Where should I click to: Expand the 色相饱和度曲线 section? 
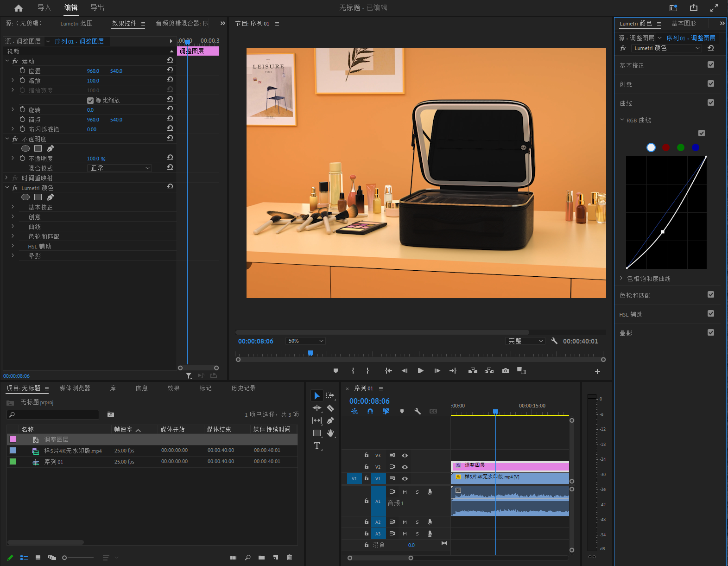pyautogui.click(x=621, y=279)
